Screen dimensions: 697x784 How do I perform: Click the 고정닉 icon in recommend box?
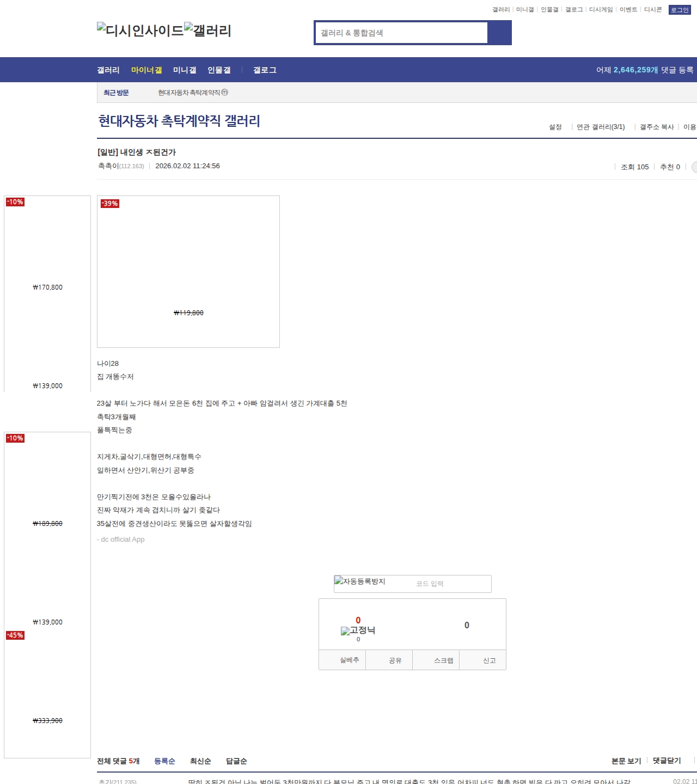coord(358,630)
